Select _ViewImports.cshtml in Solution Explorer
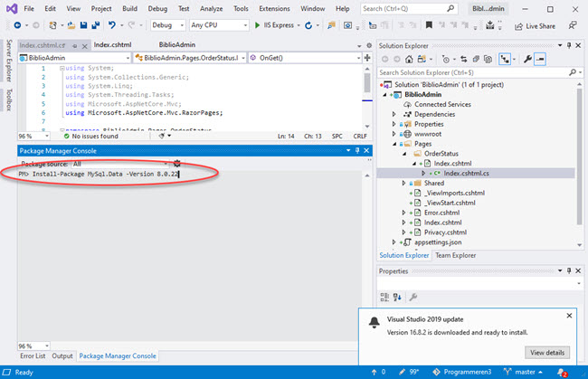 coord(454,193)
